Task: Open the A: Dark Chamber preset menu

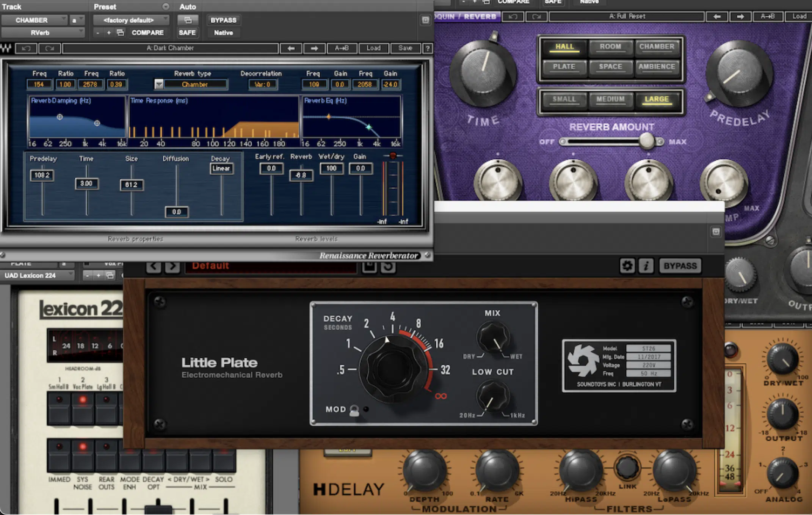Action: (170, 48)
